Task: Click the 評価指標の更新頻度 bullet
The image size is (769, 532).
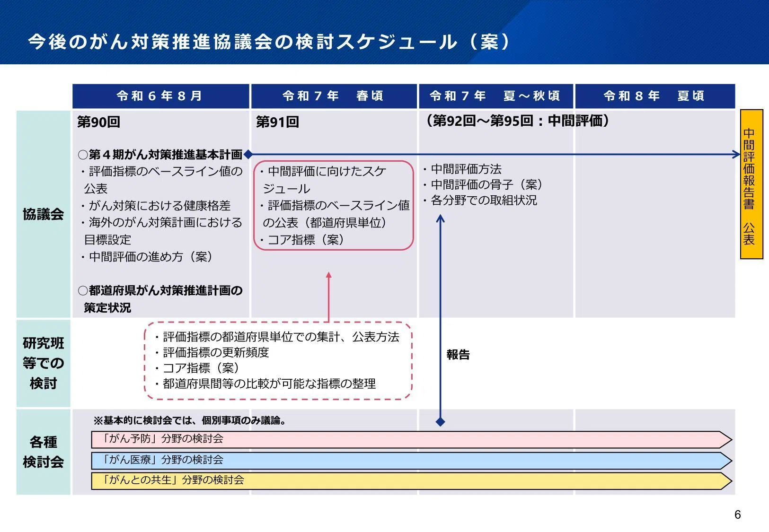Action: [212, 352]
